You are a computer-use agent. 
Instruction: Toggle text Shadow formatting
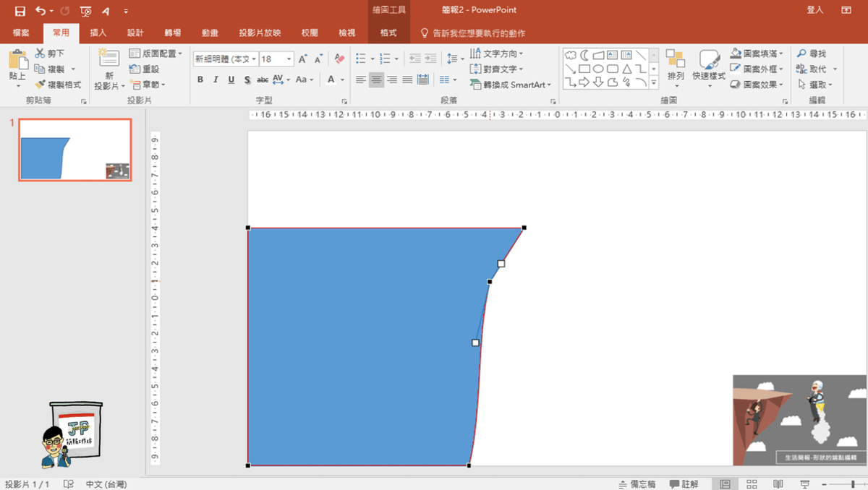pos(247,79)
